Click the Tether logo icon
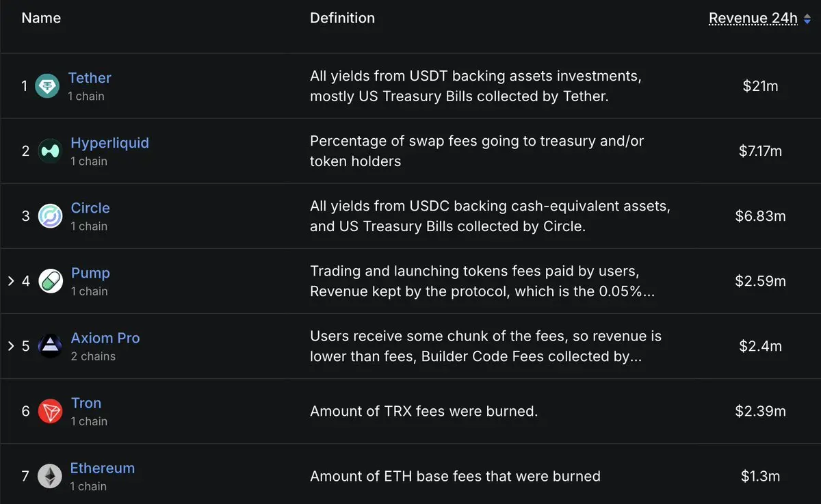The height and width of the screenshot is (504, 821). click(47, 86)
